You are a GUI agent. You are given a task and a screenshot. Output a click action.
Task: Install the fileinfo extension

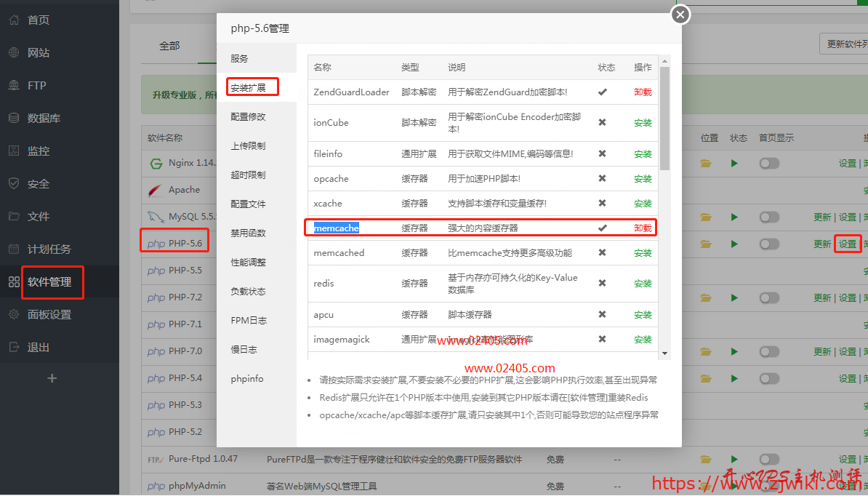643,154
